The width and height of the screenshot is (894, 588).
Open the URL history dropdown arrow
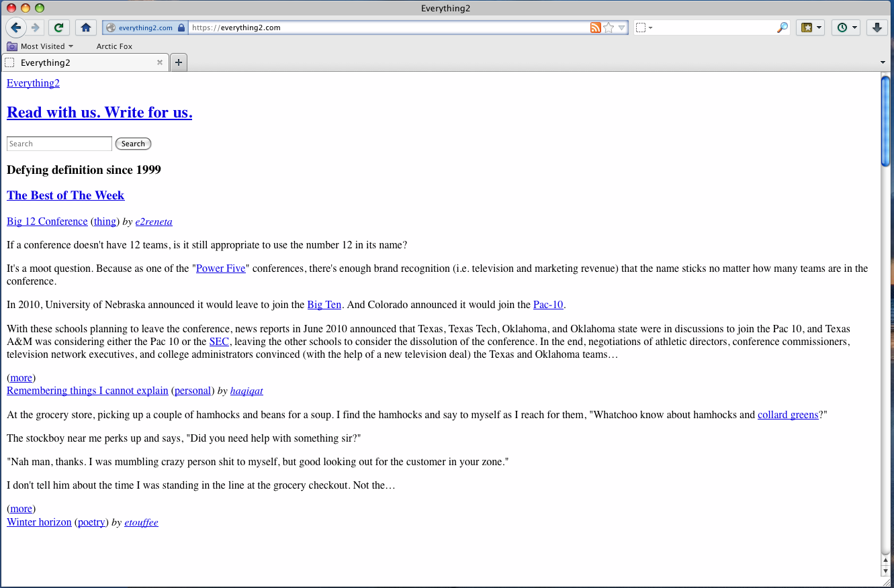[x=622, y=28]
